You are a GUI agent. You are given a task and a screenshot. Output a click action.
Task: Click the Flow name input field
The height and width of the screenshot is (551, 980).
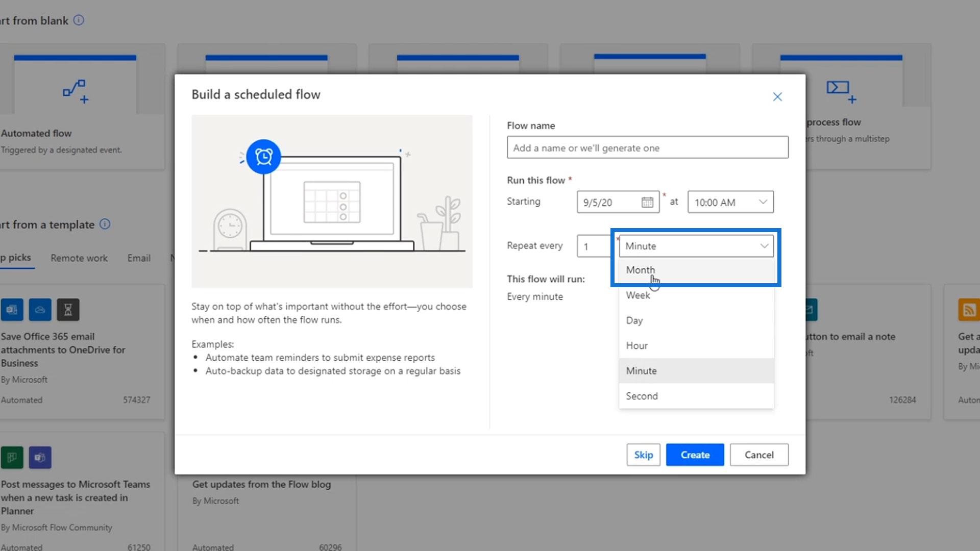[x=647, y=148]
